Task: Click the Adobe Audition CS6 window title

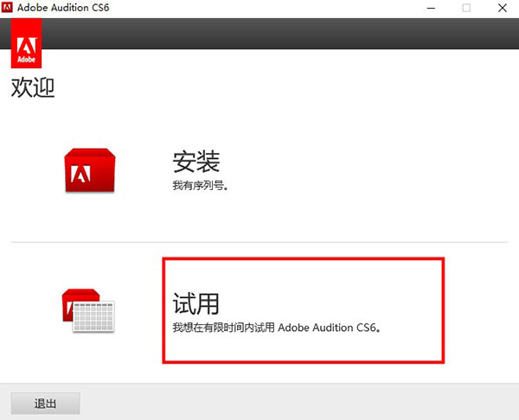Action: pos(63,8)
